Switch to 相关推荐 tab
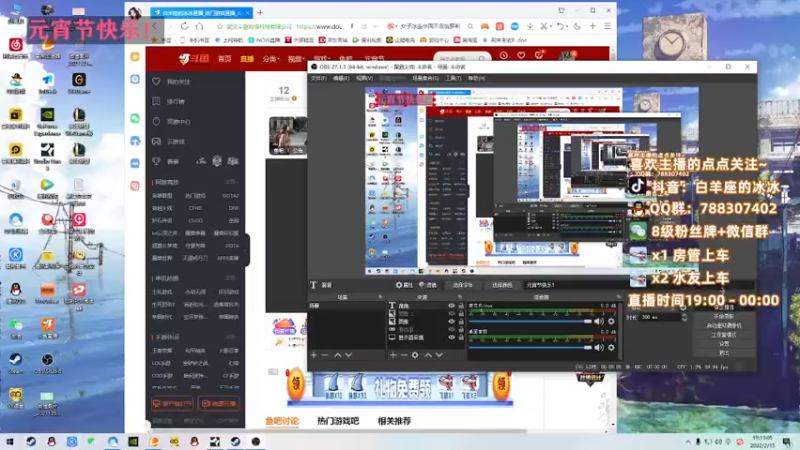800x450 pixels. tap(394, 421)
